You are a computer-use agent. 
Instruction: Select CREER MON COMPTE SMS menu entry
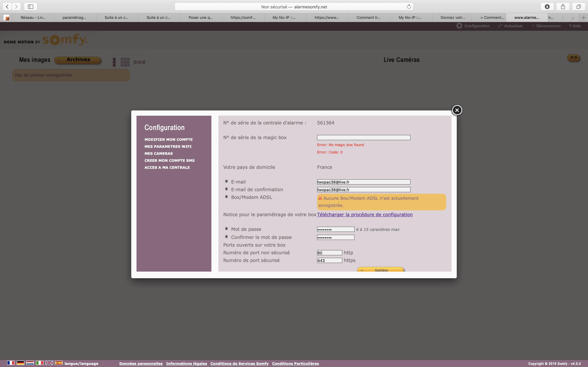pos(169,160)
